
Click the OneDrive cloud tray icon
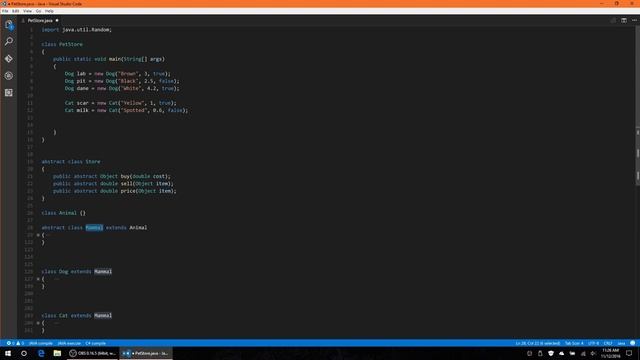(x=562, y=353)
